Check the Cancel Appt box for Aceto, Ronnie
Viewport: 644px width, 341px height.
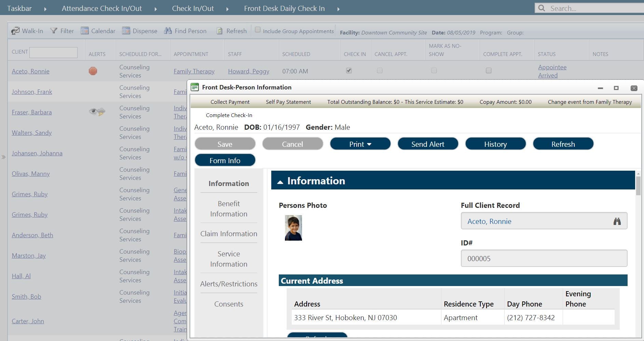click(379, 70)
